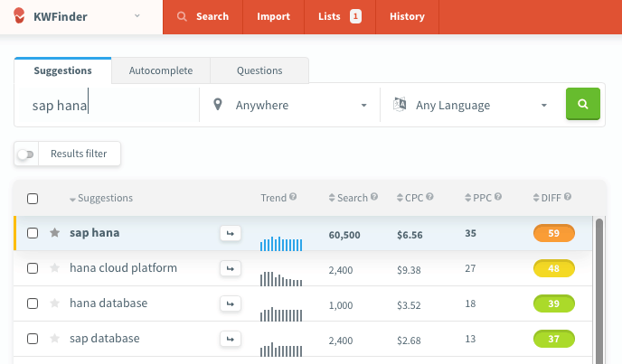Show help for the DIFF column

(568, 197)
